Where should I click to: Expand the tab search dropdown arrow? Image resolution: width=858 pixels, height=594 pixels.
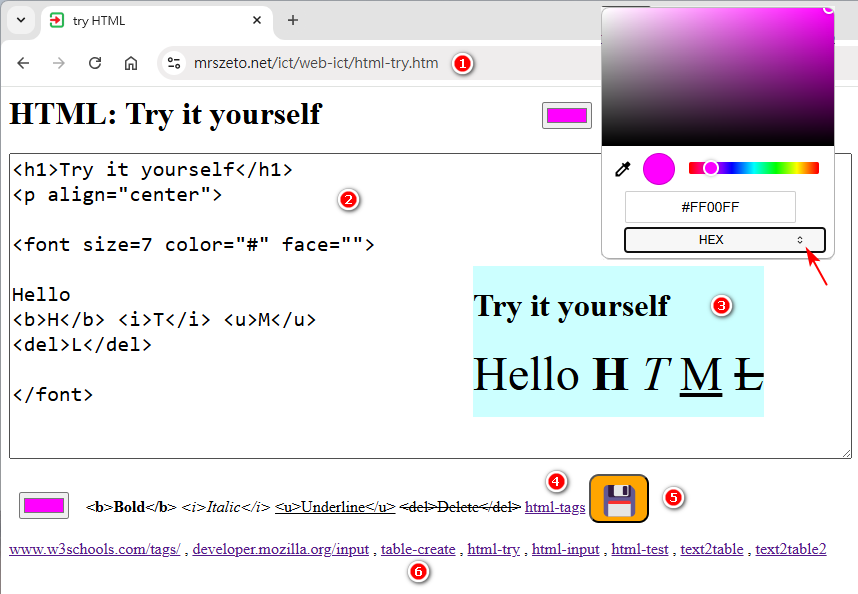click(x=21, y=20)
